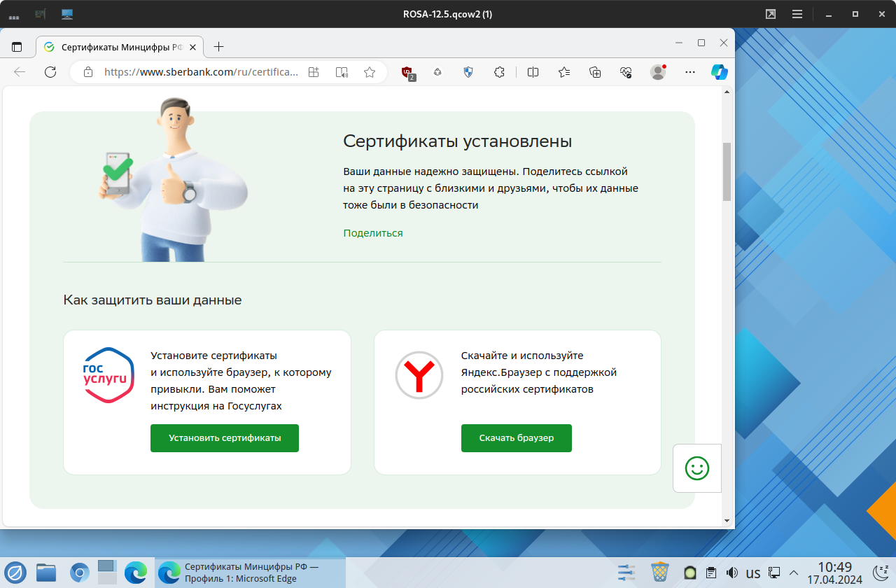Click the sberbank.com address bar URL
Viewport: 896px width, 588px height.
click(201, 71)
